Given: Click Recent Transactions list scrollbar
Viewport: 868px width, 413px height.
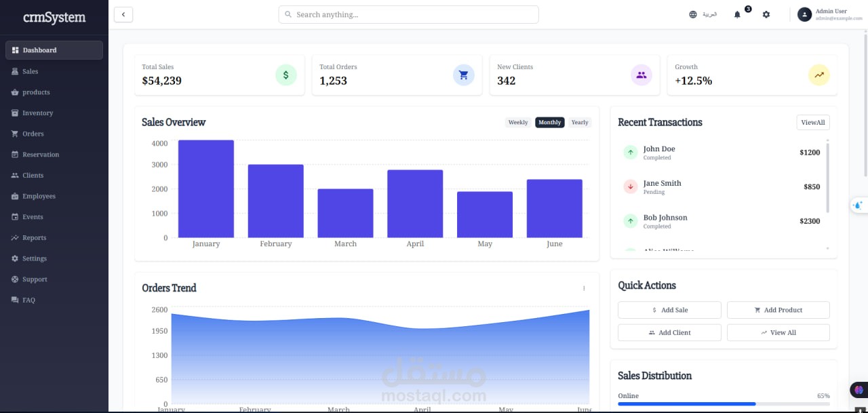Looking at the screenshot, I should click(827, 176).
